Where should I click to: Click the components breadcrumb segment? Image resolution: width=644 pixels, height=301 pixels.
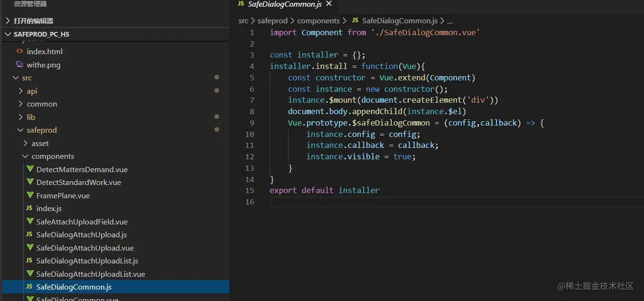pos(318,21)
